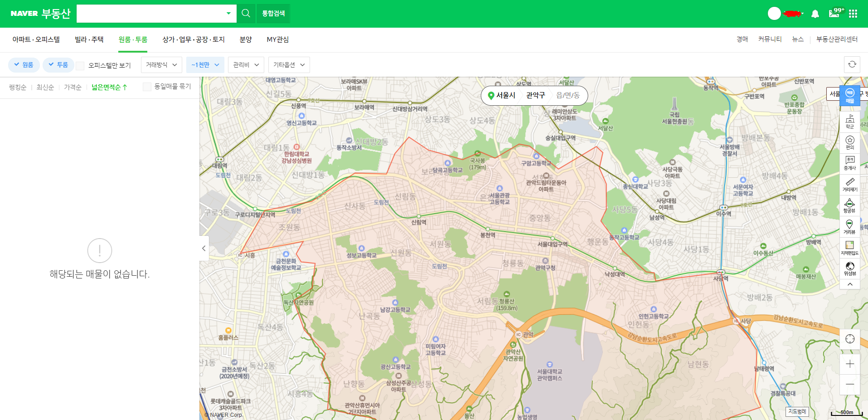Show 지적편집도 cadastral map
The height and width of the screenshot is (420, 868).
point(850,248)
